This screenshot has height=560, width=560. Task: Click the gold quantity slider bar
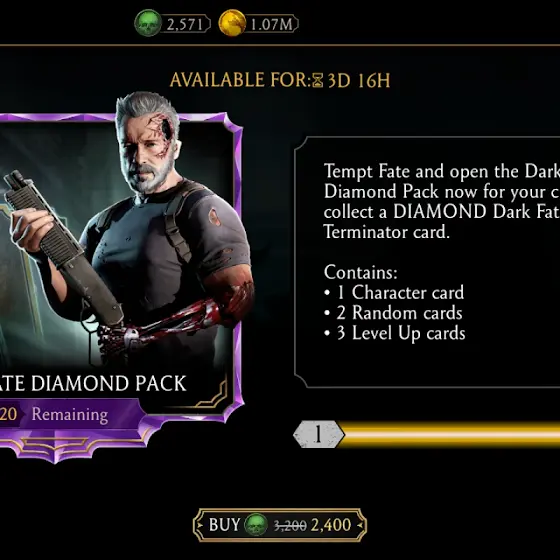coord(450,434)
